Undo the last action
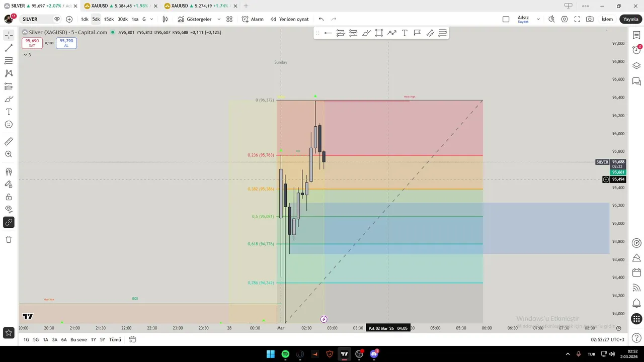Viewport: 644px width, 362px height. point(321,19)
